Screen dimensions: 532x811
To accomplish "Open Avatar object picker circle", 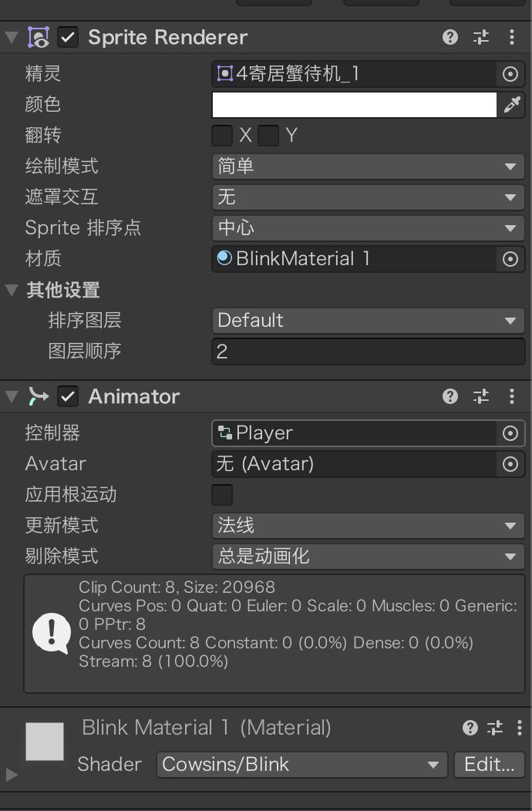I will click(x=510, y=464).
